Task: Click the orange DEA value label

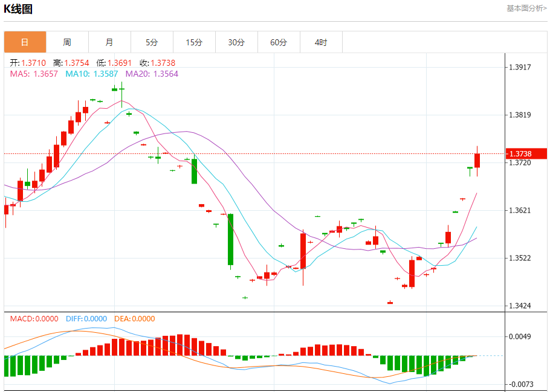Action: point(134,319)
